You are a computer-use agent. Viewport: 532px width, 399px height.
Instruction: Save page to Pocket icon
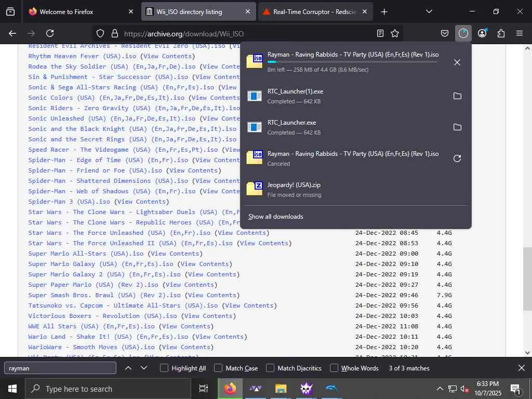(x=445, y=33)
